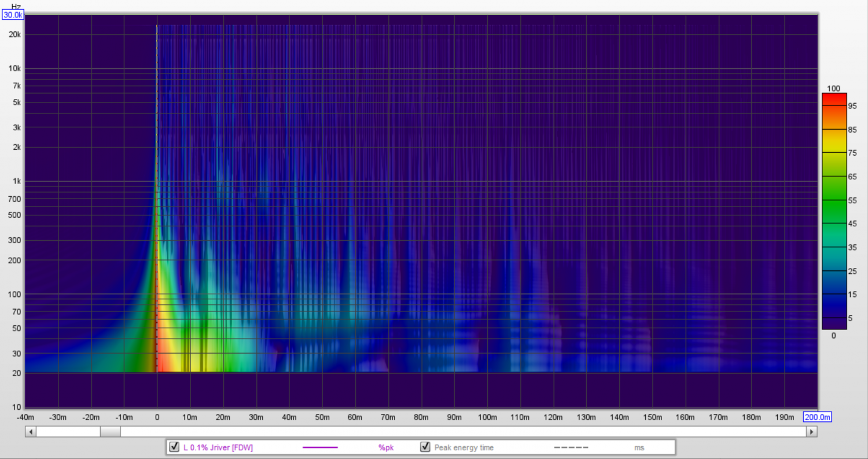Viewport: 868px width, 459px height.
Task: Click the horizontal scrollbar thumb
Action: pyautogui.click(x=110, y=432)
